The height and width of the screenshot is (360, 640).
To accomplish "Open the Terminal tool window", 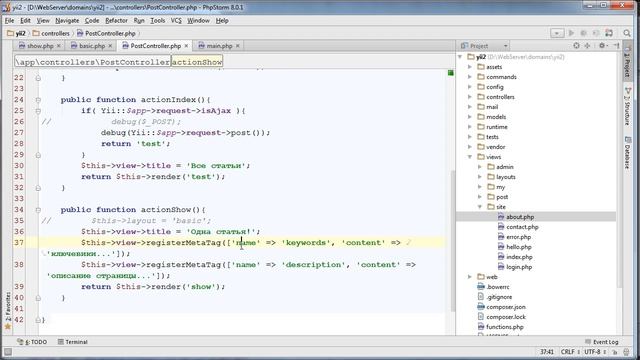I will pyautogui.click(x=73, y=342).
